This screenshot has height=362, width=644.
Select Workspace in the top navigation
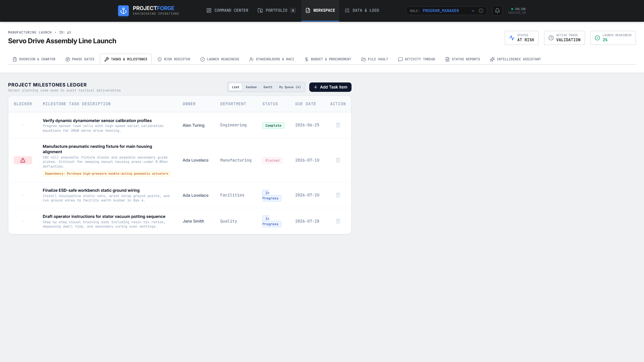click(x=320, y=11)
